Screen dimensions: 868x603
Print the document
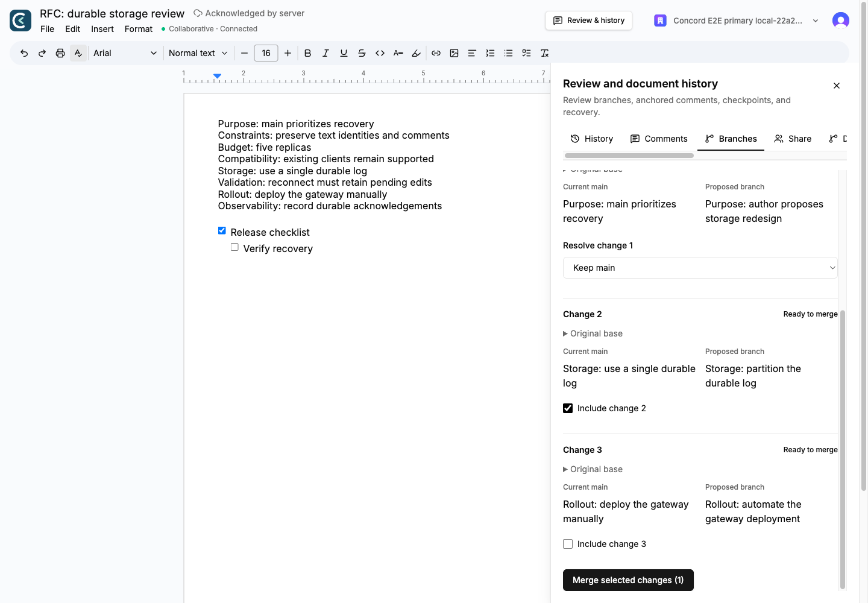click(60, 53)
